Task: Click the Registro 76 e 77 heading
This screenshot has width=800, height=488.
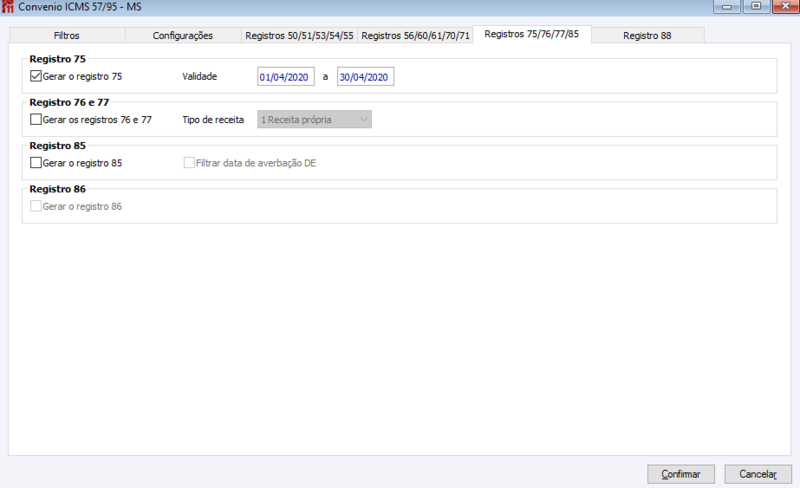Action: (x=69, y=102)
